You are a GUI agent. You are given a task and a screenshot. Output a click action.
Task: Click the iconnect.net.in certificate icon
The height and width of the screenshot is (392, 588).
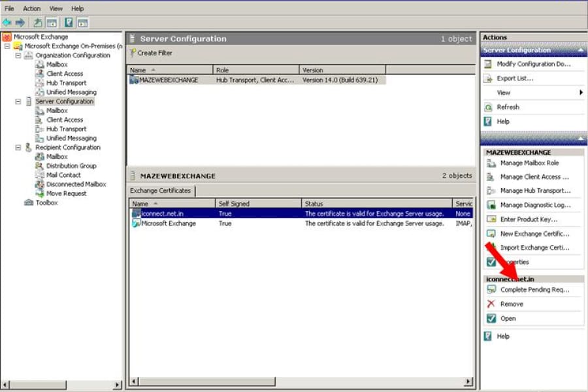[136, 214]
